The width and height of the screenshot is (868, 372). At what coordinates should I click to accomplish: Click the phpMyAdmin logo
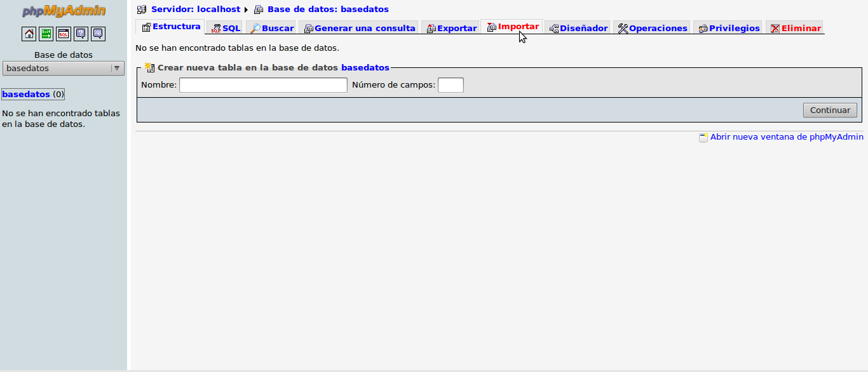tap(64, 11)
